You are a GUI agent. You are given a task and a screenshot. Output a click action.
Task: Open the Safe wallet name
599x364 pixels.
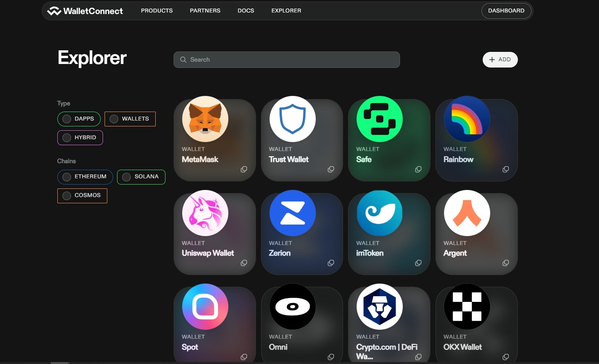tap(364, 159)
